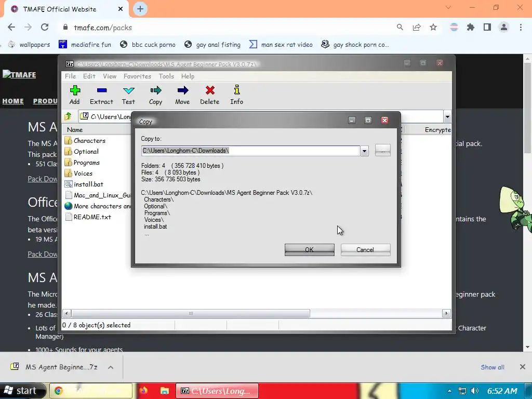This screenshot has width=532, height=399.
Task: Toggle the Chrome side panel icon
Action: click(x=487, y=27)
